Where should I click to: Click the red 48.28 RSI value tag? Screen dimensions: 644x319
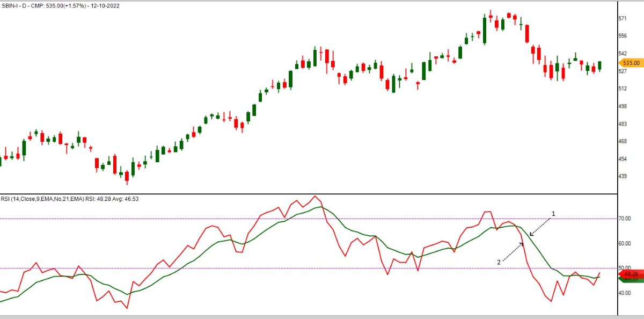coord(630,274)
